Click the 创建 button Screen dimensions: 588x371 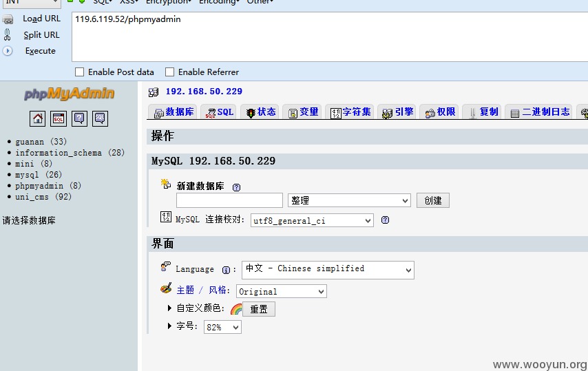pyautogui.click(x=433, y=200)
